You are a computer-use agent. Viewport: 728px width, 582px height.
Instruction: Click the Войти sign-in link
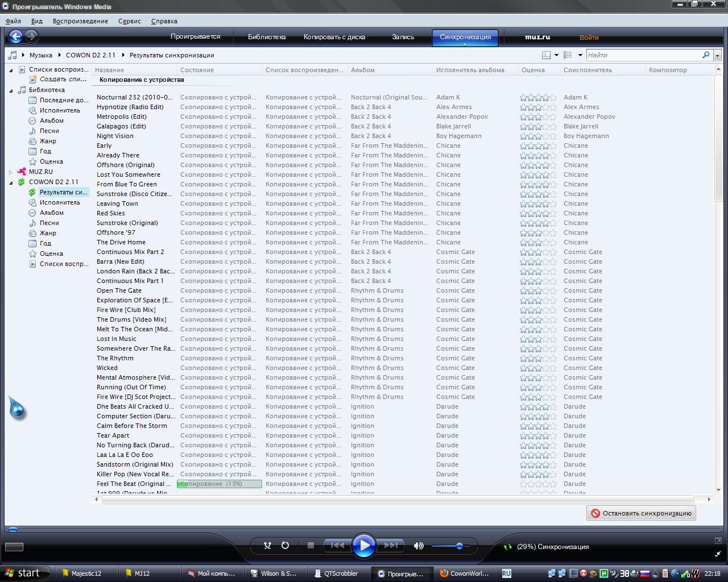click(x=589, y=38)
